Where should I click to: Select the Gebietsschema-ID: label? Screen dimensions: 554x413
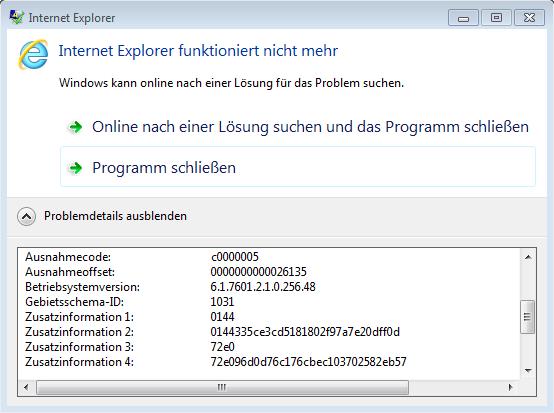point(75,302)
